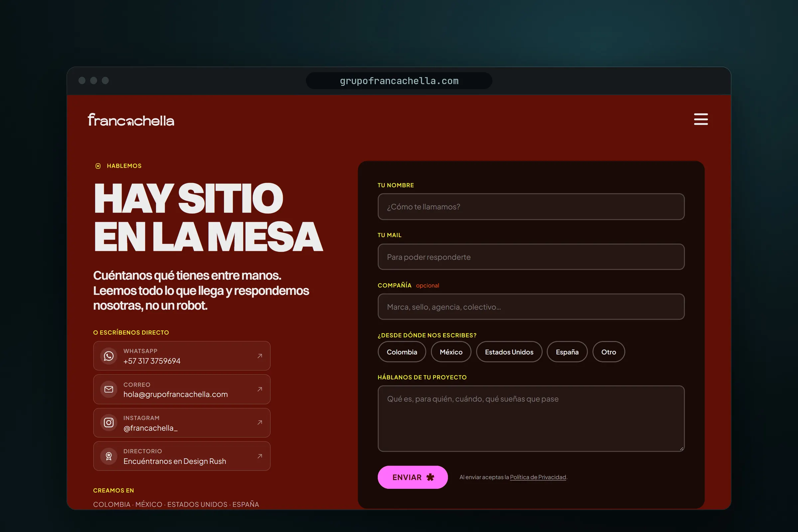Open @francachella_ Instagram link
798x532 pixels.
[x=182, y=422]
